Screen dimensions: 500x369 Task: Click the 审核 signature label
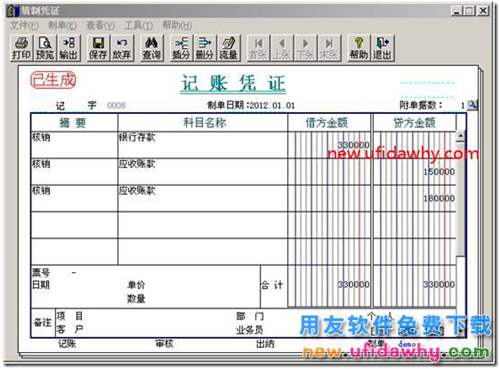164,343
